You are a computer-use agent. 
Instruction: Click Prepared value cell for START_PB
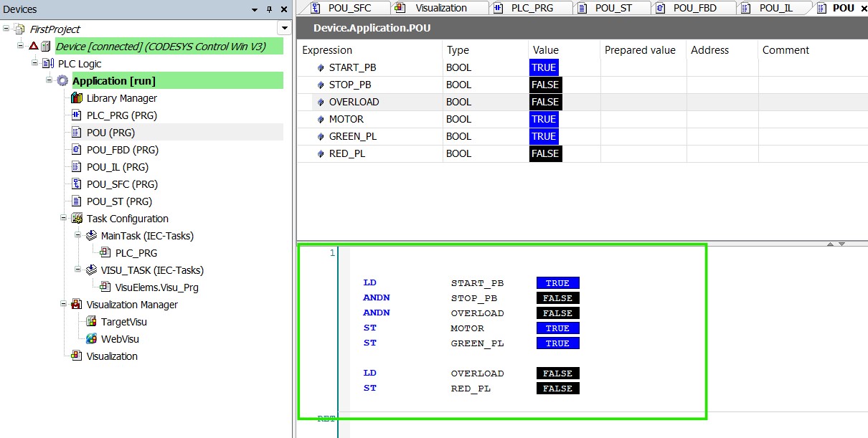click(643, 67)
